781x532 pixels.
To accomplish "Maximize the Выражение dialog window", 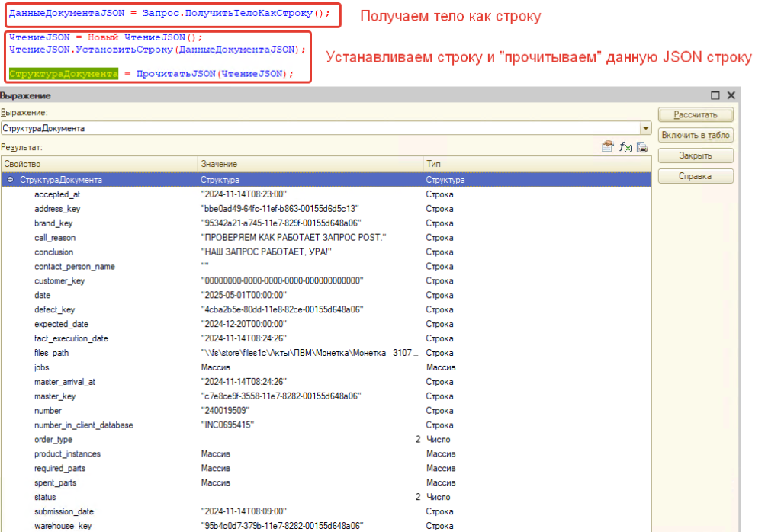I will (x=715, y=95).
